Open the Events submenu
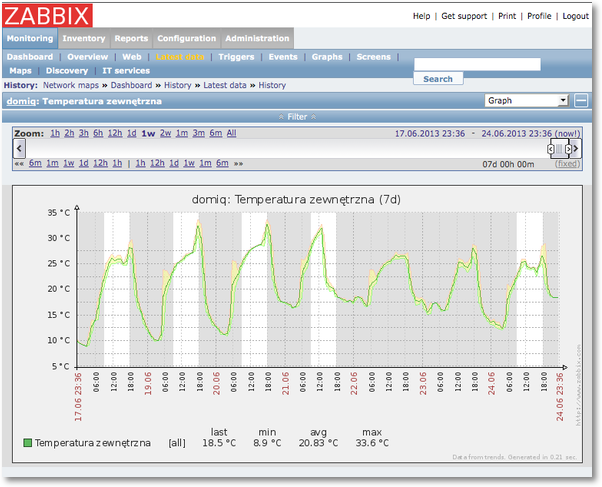Image resolution: width=602 pixels, height=487 pixels. coord(283,57)
